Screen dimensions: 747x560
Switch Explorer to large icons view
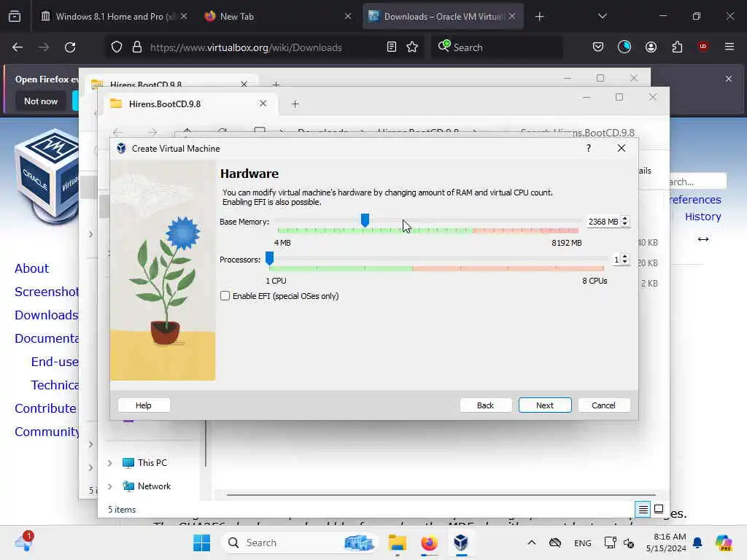[659, 509]
